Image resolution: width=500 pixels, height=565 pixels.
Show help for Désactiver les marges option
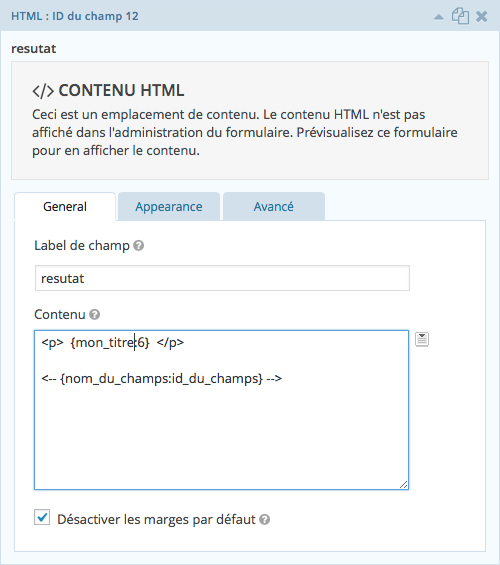[265, 520]
